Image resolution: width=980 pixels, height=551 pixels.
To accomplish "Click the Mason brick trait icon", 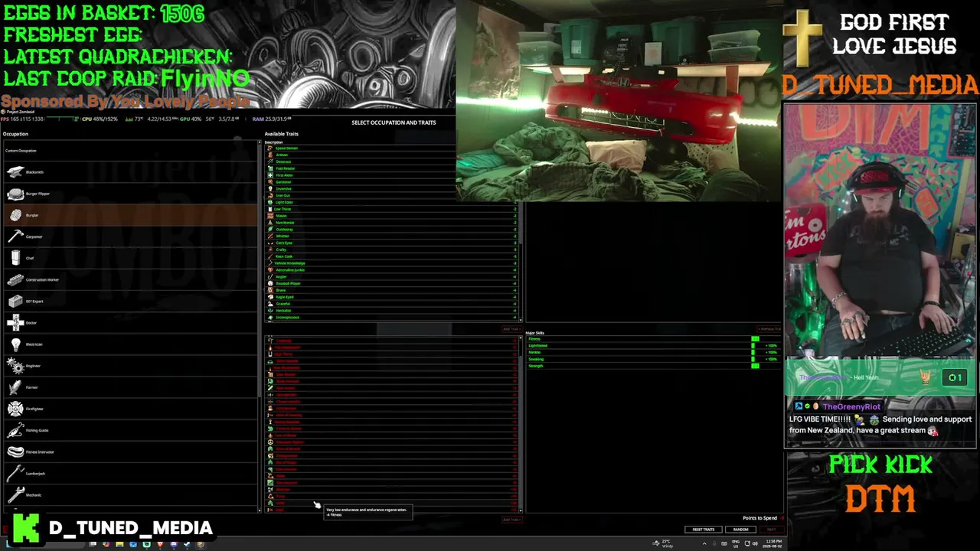I will 270,216.
